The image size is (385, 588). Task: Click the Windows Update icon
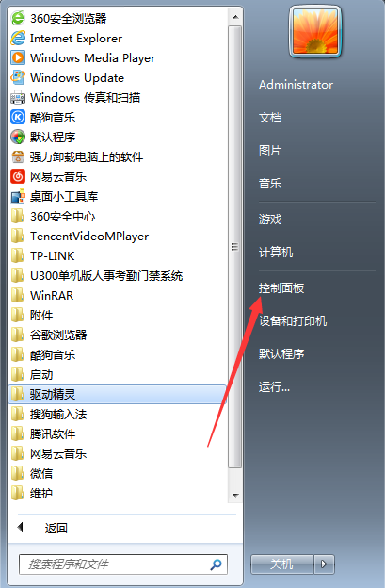[18, 77]
